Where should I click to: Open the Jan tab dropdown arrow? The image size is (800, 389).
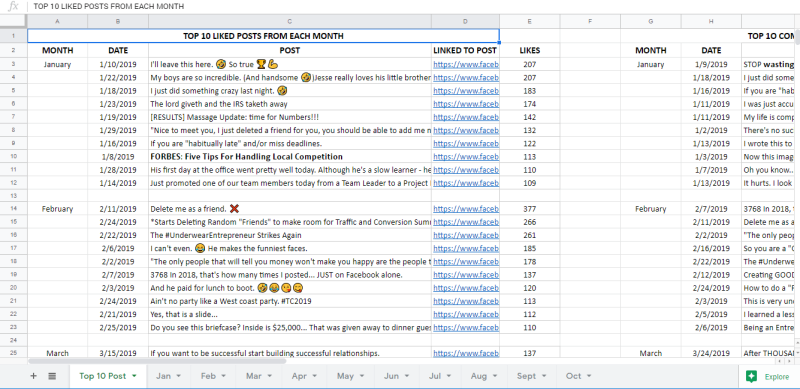[179, 376]
